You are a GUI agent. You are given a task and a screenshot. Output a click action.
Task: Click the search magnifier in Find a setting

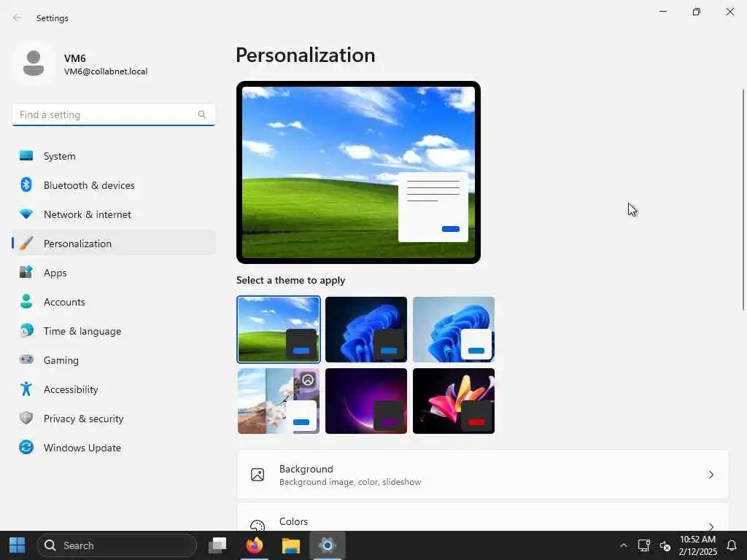[202, 114]
